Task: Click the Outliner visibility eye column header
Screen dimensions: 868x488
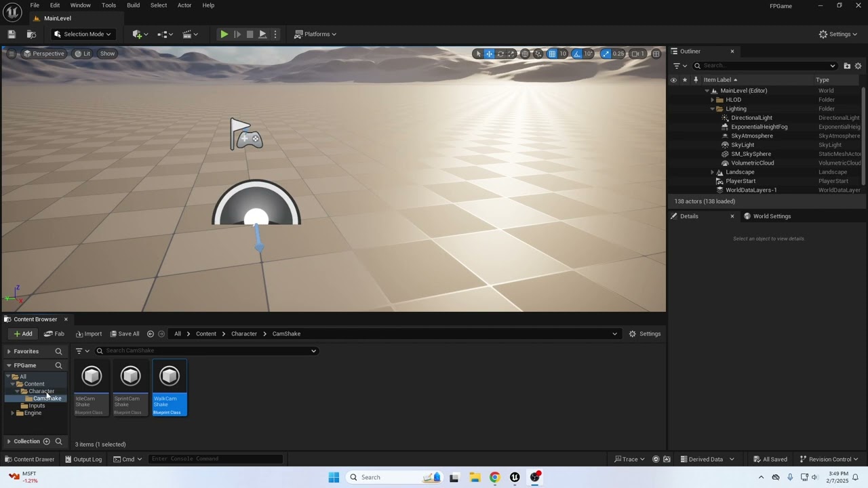Action: [x=673, y=80]
